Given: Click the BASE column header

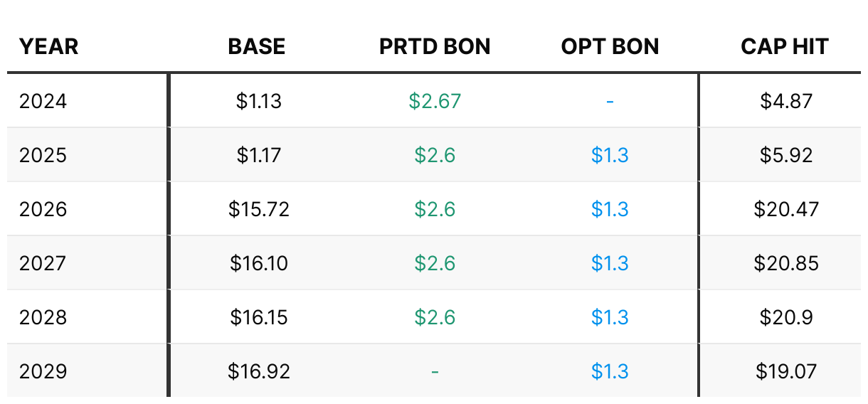Looking at the screenshot, I should click(x=257, y=47).
